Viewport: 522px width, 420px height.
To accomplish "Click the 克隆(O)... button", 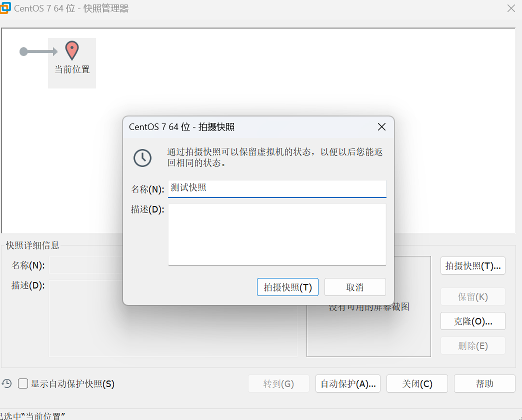I will click(x=473, y=321).
